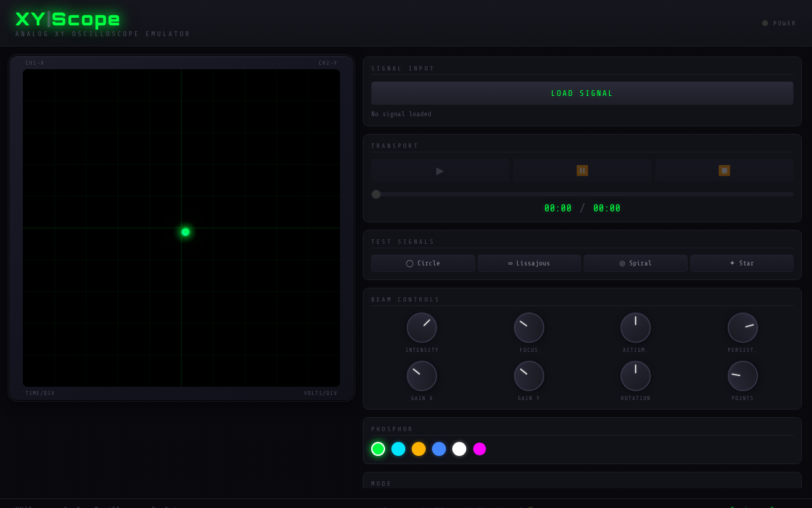Click the Points knob

743,376
